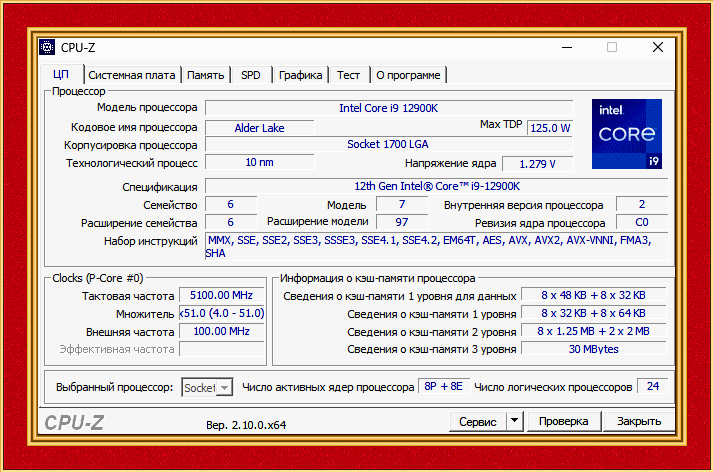The height and width of the screenshot is (472, 713).
Task: Open the Графика tab
Action: pyautogui.click(x=300, y=75)
